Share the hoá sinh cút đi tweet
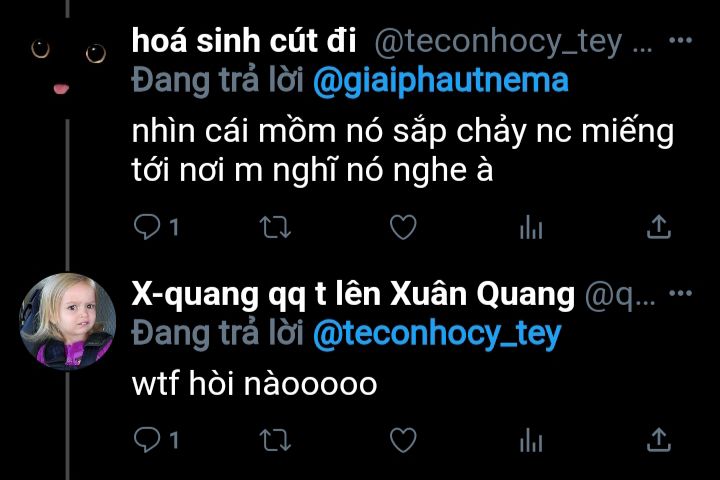Image resolution: width=720 pixels, height=480 pixels. 659,227
